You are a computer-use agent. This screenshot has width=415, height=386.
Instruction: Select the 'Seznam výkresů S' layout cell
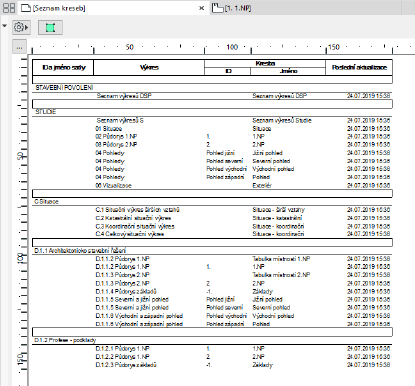point(120,120)
